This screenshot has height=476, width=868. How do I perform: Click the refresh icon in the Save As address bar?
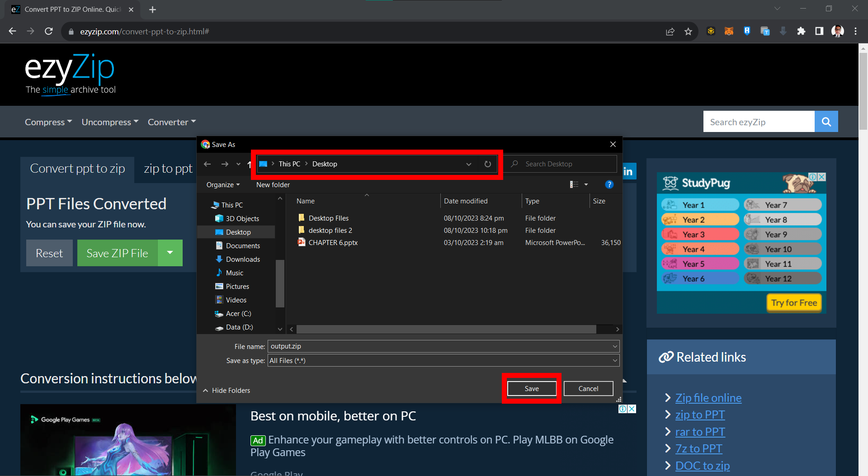tap(488, 164)
